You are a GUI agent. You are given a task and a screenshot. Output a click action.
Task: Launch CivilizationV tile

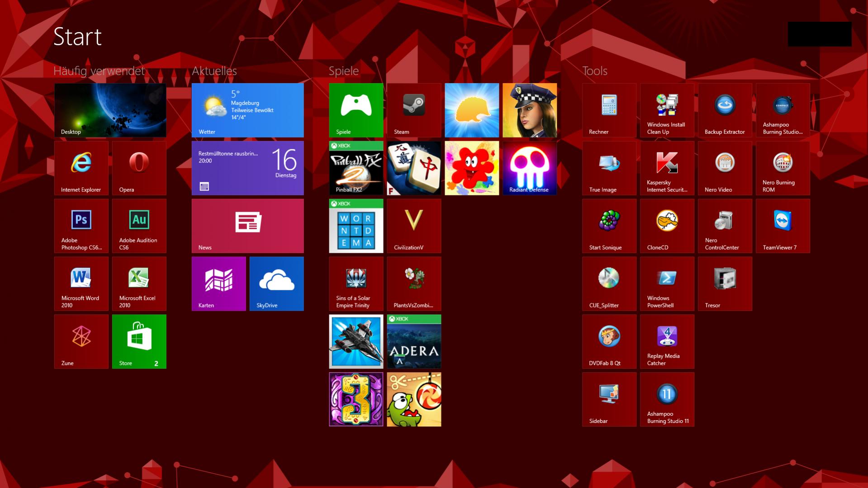tap(414, 226)
